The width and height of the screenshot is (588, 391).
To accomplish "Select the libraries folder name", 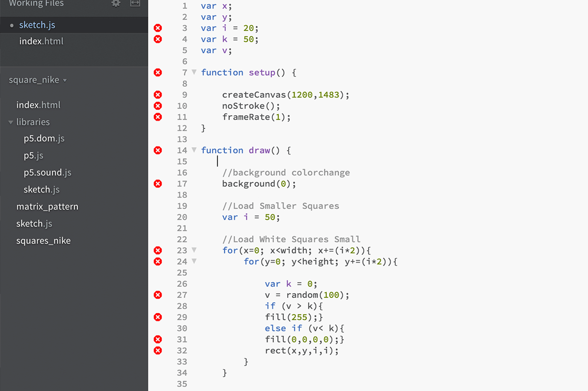I will point(33,122).
